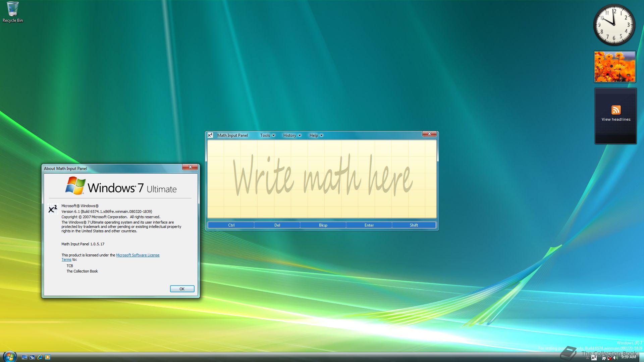
Task: Close the About Math Input Panel dialog
Action: point(190,167)
